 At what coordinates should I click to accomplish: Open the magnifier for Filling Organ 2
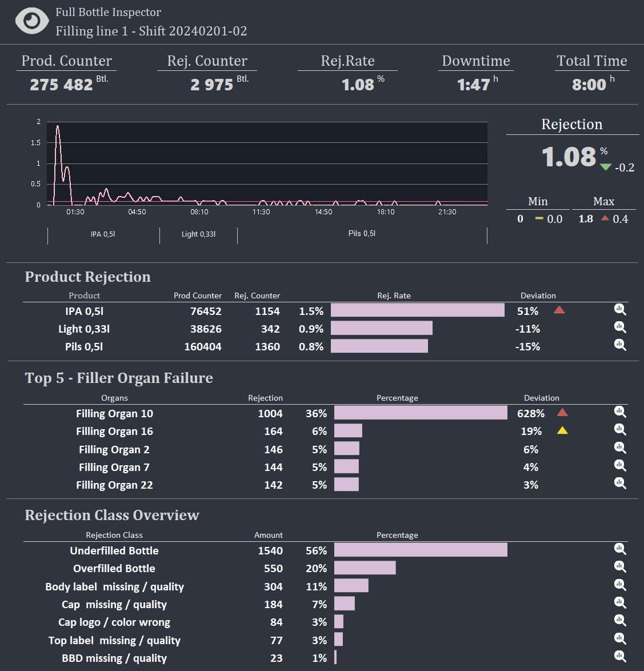coord(620,448)
